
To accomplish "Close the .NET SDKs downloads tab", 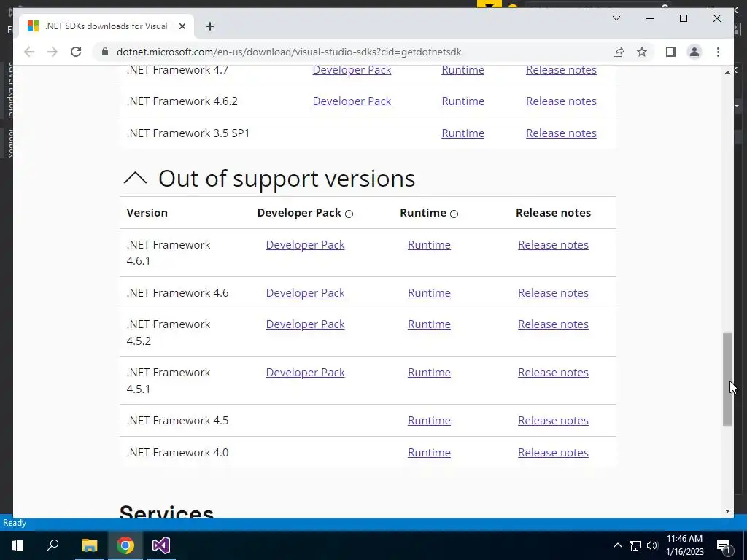I will click(182, 26).
